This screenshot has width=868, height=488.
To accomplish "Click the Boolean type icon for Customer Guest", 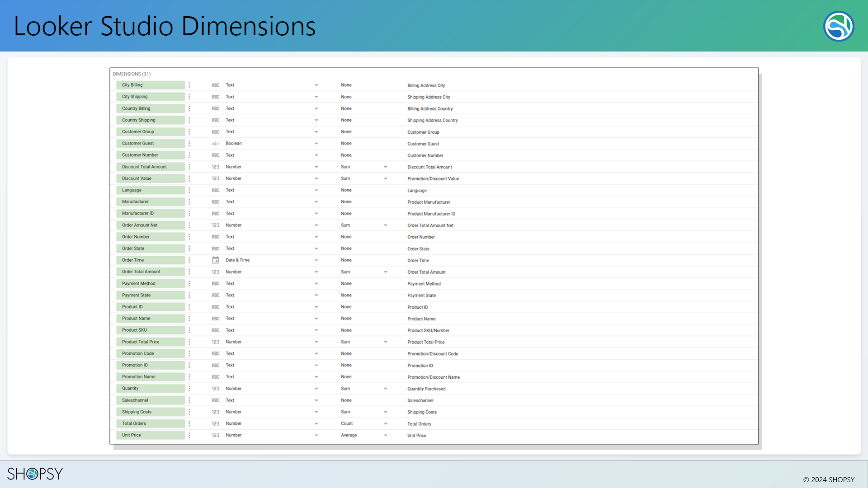I will tap(216, 144).
